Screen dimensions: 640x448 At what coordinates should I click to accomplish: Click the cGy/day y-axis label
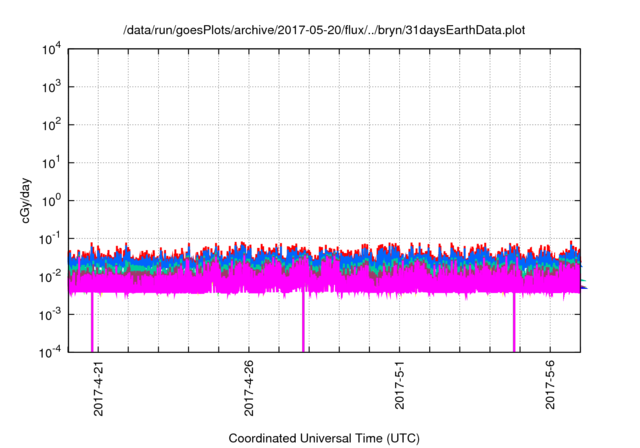(26, 200)
